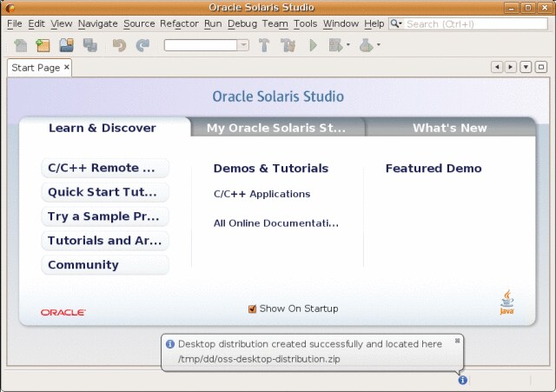The width and height of the screenshot is (556, 392).
Task: Close the Start Page tab
Action: (67, 67)
